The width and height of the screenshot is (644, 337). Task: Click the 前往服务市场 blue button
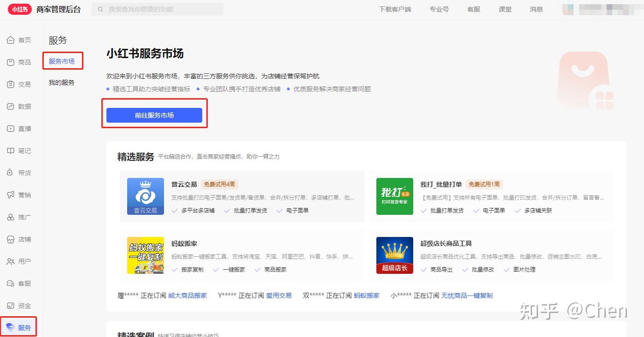(x=154, y=115)
